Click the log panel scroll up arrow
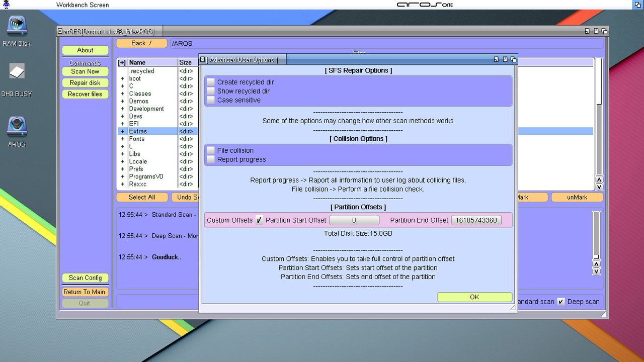Screen dimensions: 644x362 click(596, 264)
